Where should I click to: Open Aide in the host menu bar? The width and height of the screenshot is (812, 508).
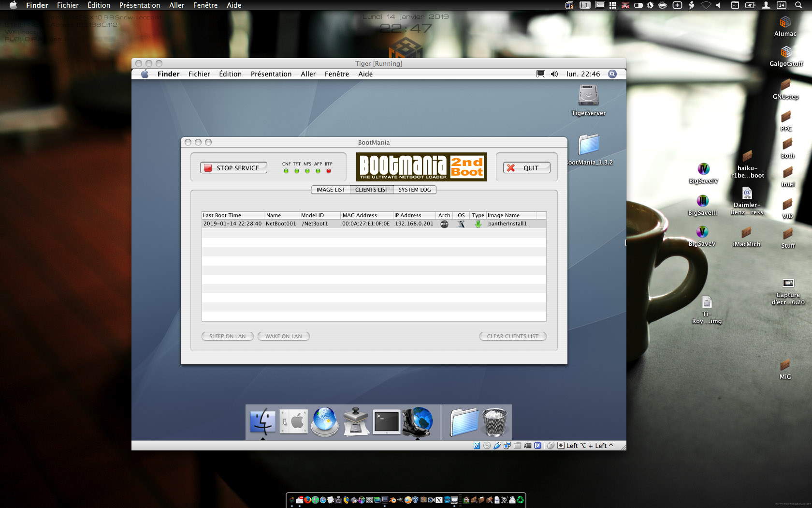pos(234,5)
